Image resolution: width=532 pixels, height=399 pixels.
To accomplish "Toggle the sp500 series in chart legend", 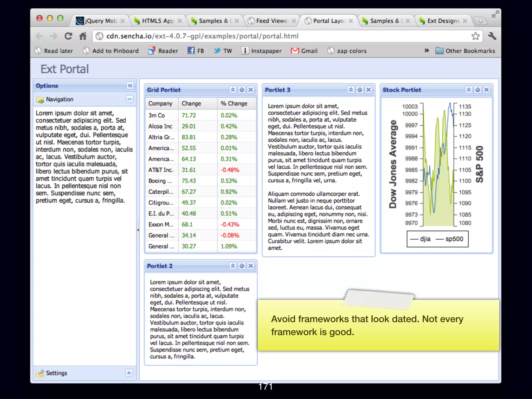I will coord(450,239).
